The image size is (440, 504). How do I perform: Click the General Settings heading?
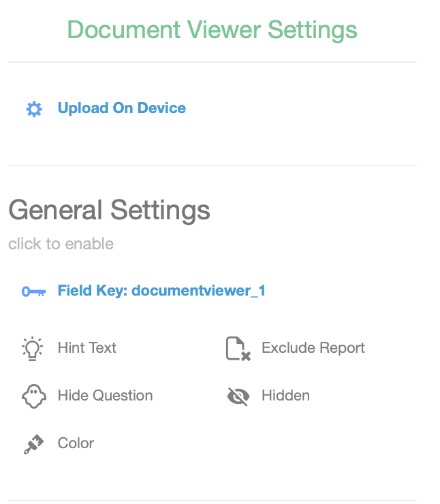coord(109,210)
